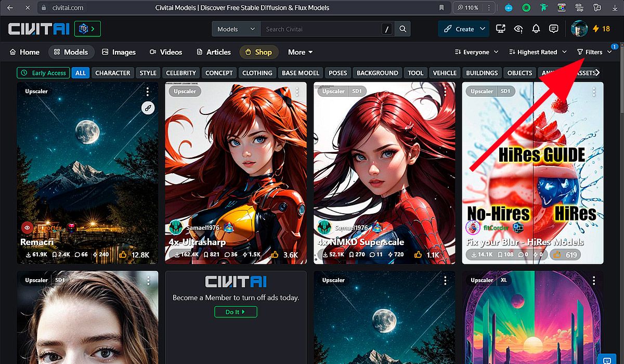
Task: Select the BACKGROUND category tag
Action: coord(377,73)
